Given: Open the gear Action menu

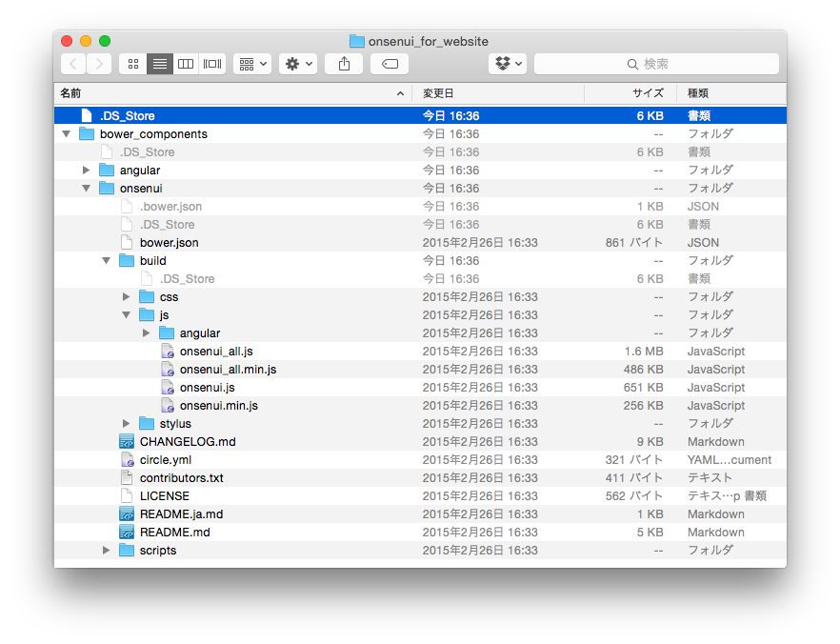Looking at the screenshot, I should (298, 64).
